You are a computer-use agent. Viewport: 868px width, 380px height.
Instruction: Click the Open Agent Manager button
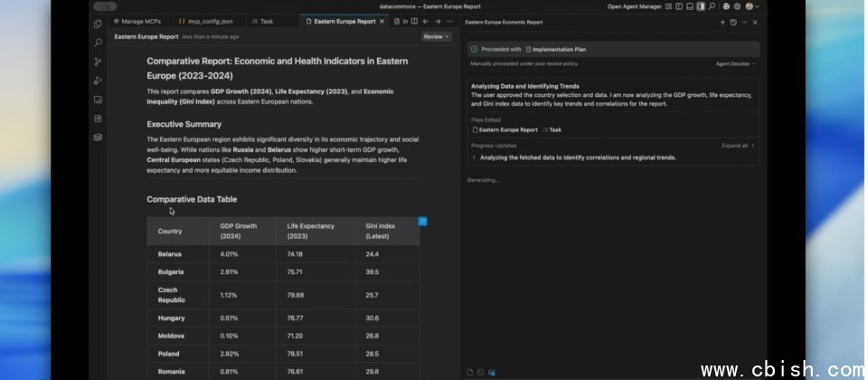(x=637, y=6)
